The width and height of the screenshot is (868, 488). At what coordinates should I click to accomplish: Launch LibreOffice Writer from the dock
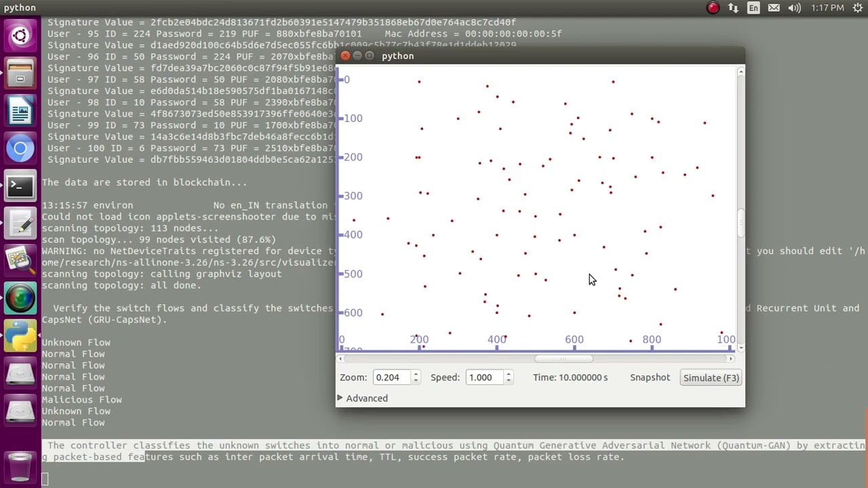20,110
